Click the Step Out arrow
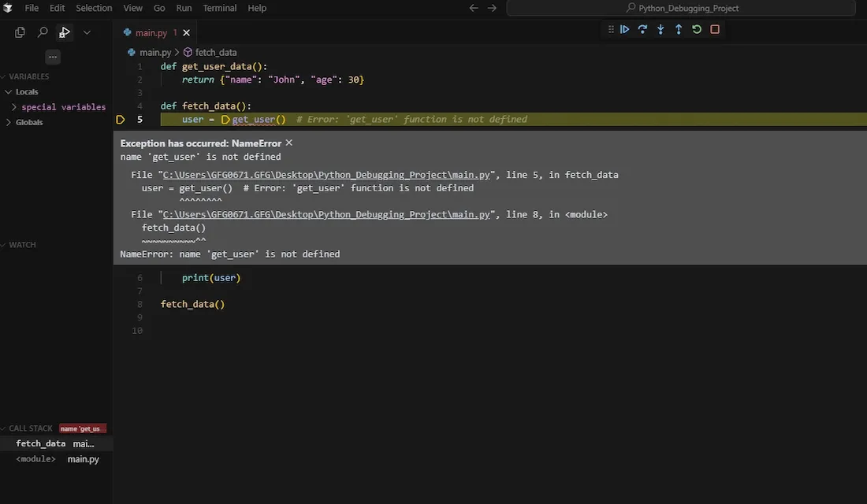Image resolution: width=867 pixels, height=504 pixels. pos(679,29)
